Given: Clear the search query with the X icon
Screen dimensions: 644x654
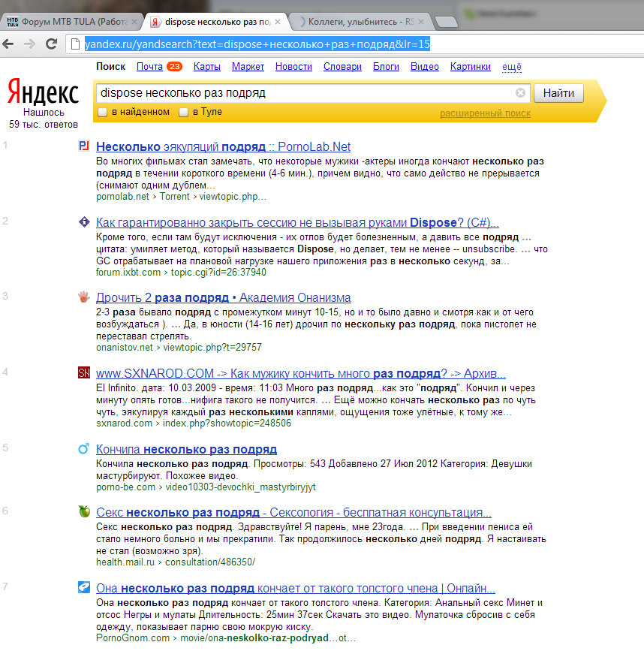Looking at the screenshot, I should [520, 92].
